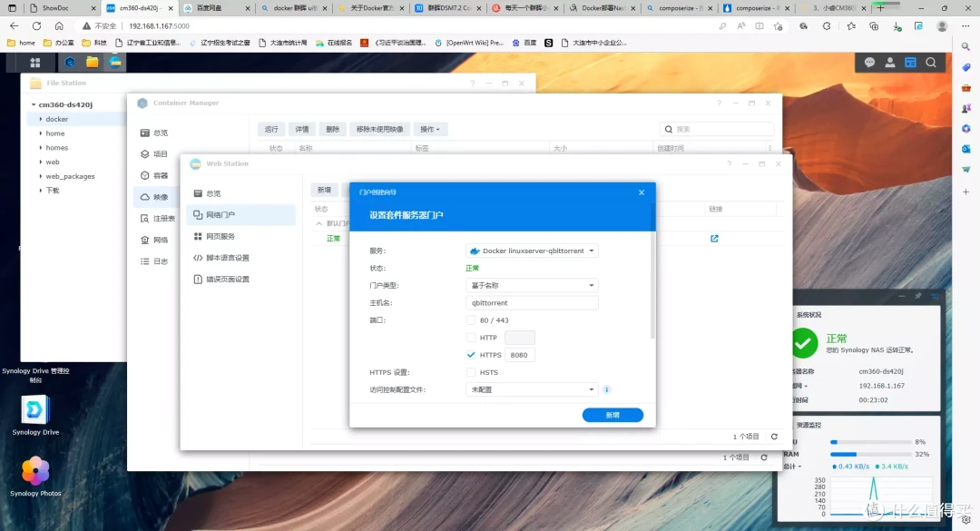Open the DSM main menu grid icon
This screenshot has height=531, width=980.
pos(35,63)
